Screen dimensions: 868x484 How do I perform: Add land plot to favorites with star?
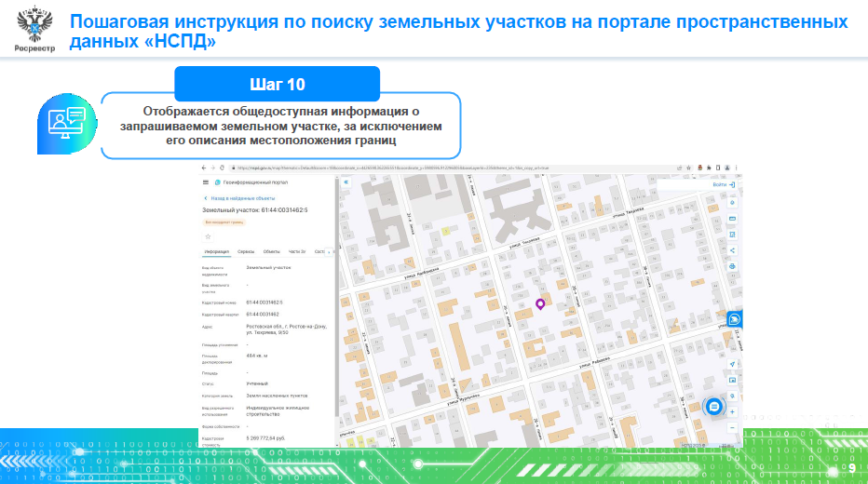[x=208, y=236]
